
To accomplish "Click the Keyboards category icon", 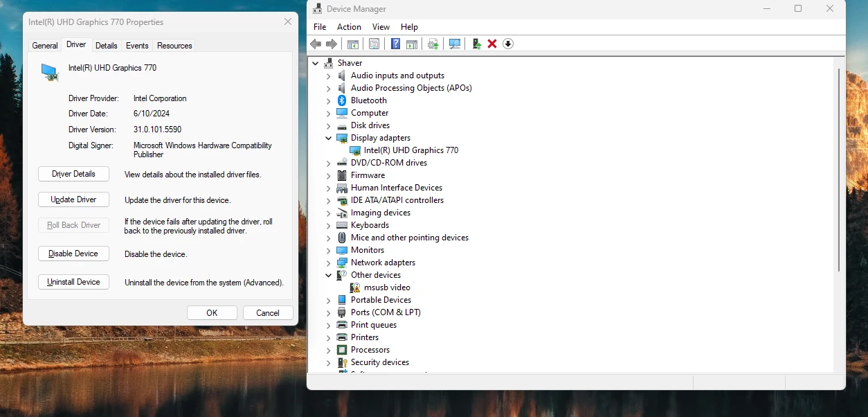I will coord(342,225).
